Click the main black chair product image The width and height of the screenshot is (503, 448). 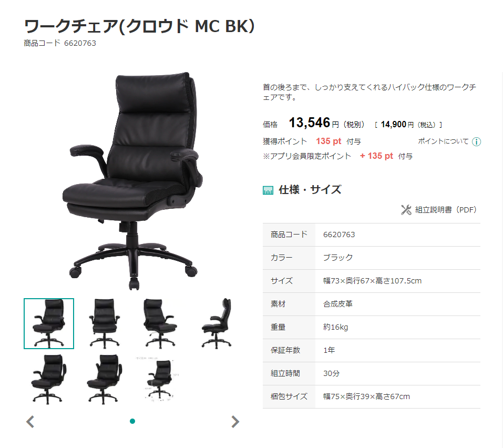click(x=132, y=181)
